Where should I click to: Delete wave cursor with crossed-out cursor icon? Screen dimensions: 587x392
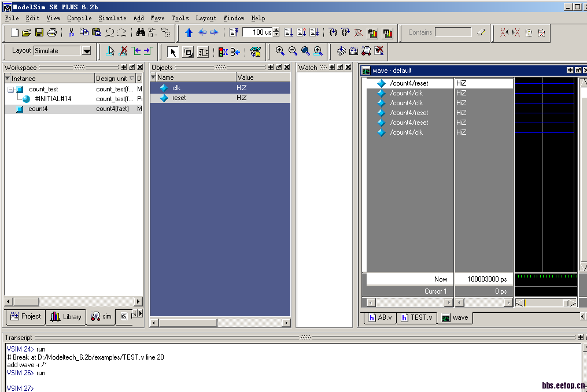point(123,51)
